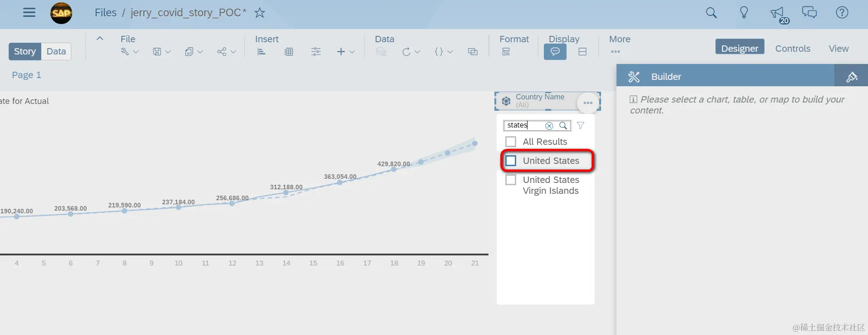Mark story as favorite with star
Screen dimensions: 868x335
coord(260,13)
